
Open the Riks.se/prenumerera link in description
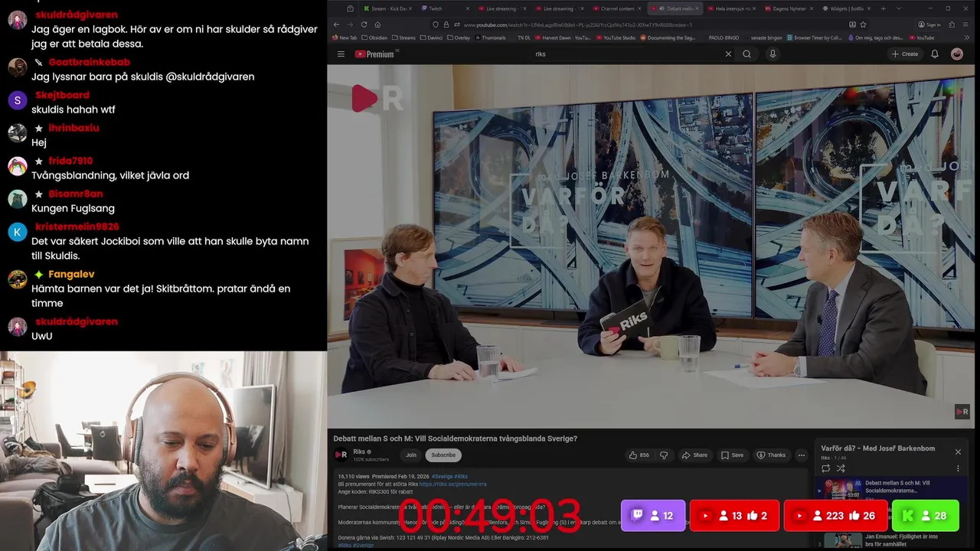pyautogui.click(x=452, y=484)
